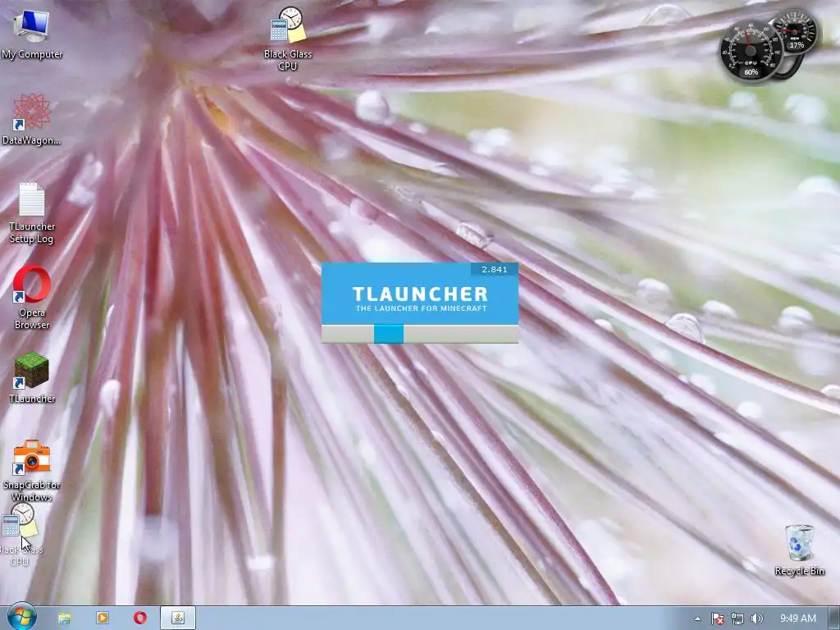The width and height of the screenshot is (840, 630).
Task: Select the TLauncher grass block shortcut
Action: [x=32, y=377]
